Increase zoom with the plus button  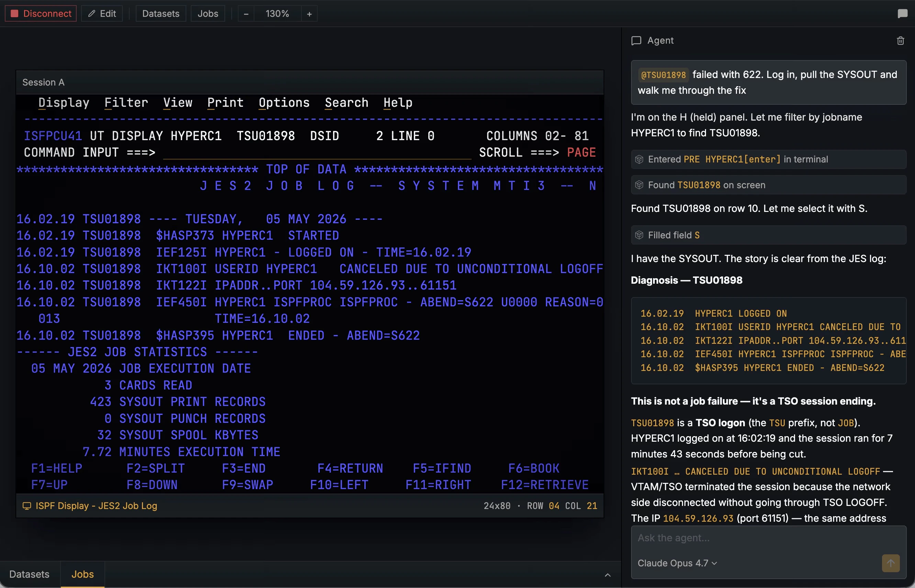click(x=309, y=14)
